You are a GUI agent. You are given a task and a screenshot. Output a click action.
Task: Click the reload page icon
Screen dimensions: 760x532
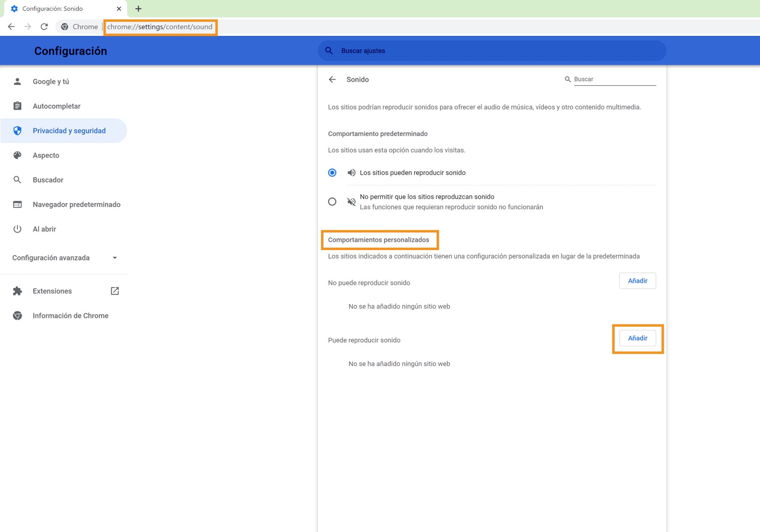tap(44, 27)
